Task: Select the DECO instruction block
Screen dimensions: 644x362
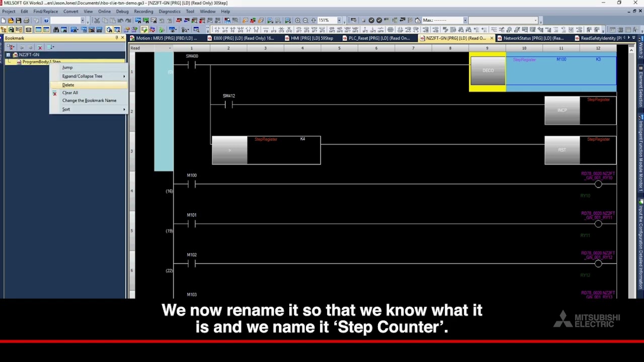Action: (x=488, y=71)
